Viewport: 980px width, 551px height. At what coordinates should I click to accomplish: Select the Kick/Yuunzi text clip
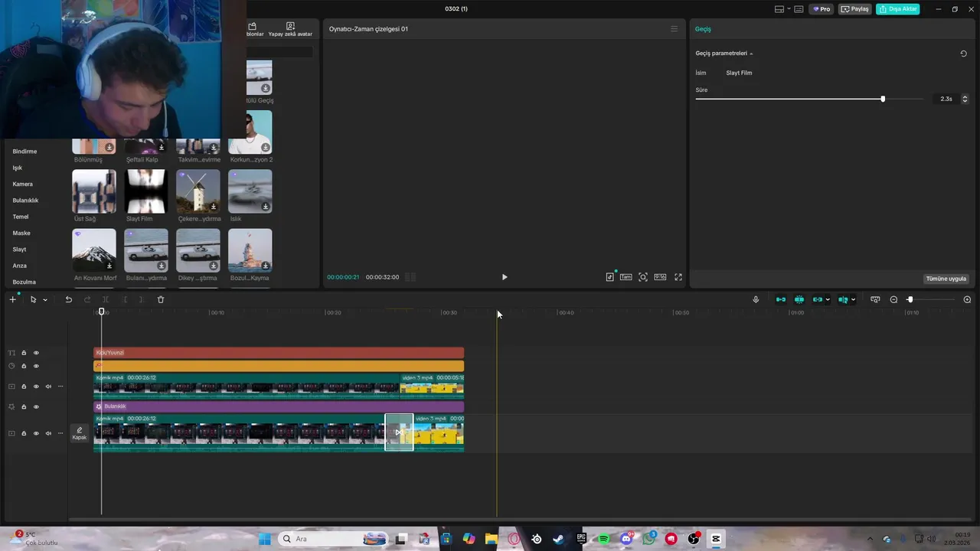click(x=279, y=353)
